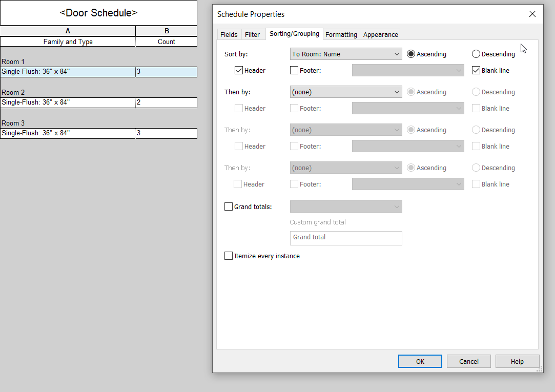Open the Filter tab
The width and height of the screenshot is (555, 392).
click(x=253, y=34)
